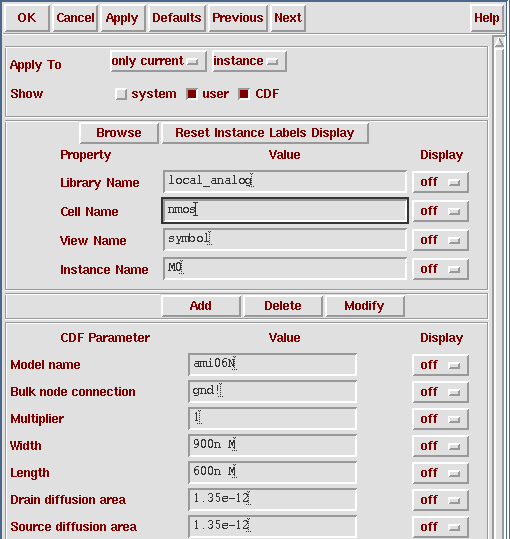Browse for a library cell
This screenshot has width=510, height=539.
(x=119, y=133)
